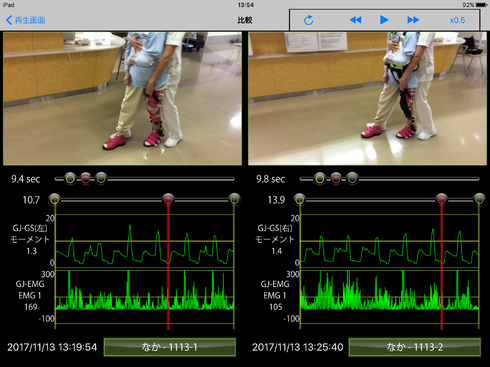Change playback speed x0.5
Screen dimensions: 490x367
coord(457,20)
